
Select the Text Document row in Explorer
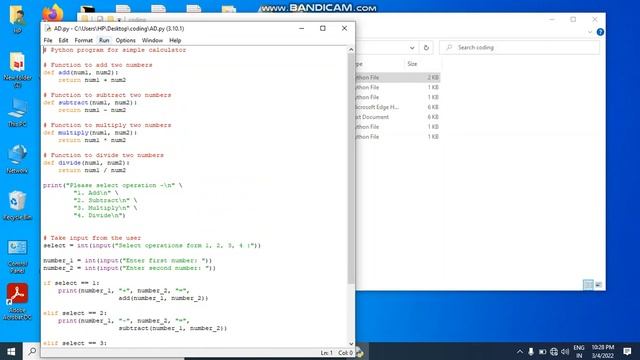point(398,117)
